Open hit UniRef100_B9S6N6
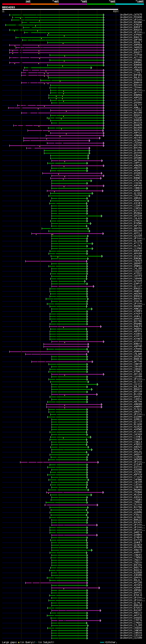Viewport: 146px width, 644px height. (131, 22)
